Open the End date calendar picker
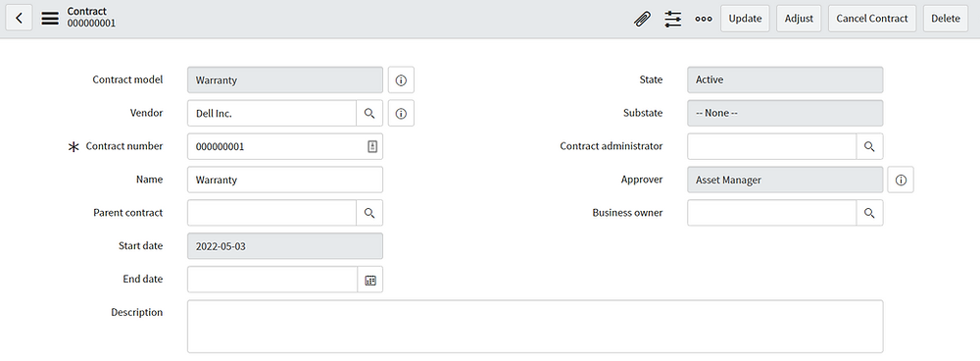Screen dimensions: 980x361 click(370, 280)
